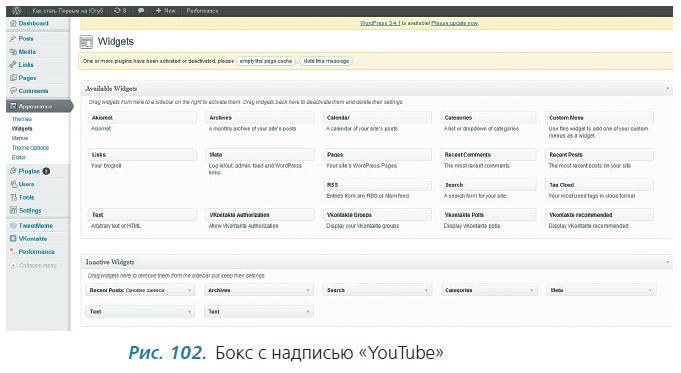Select the VKontakte Authorization widget

tap(260, 215)
